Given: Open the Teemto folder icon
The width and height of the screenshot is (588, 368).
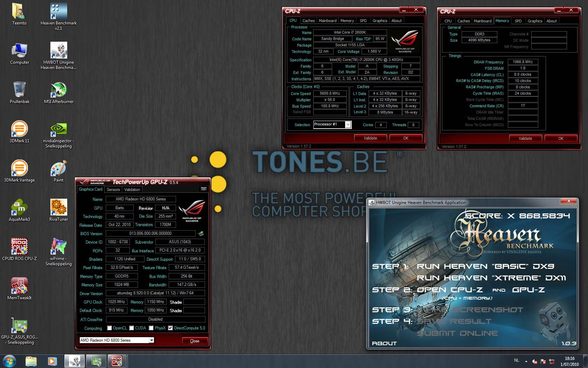Looking at the screenshot, I should [x=19, y=14].
